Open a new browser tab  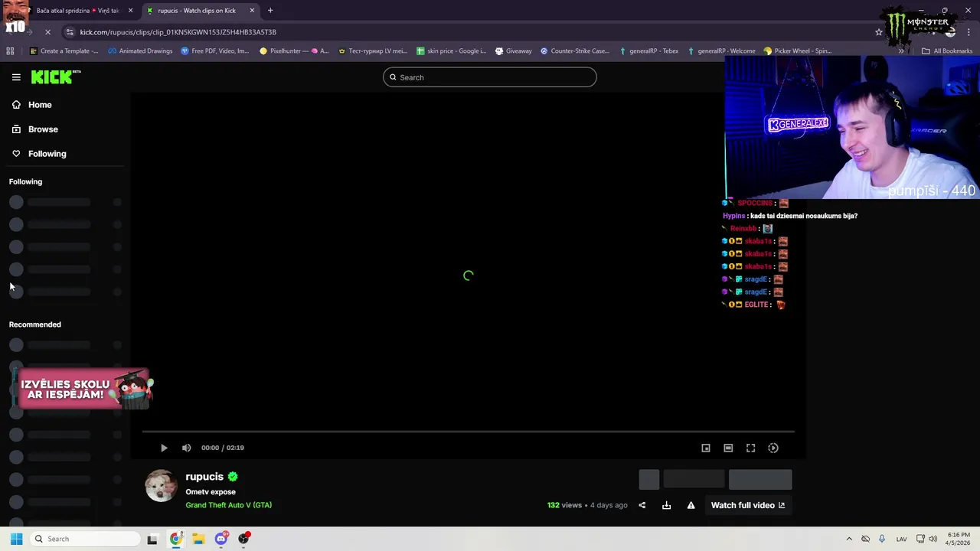pos(270,11)
